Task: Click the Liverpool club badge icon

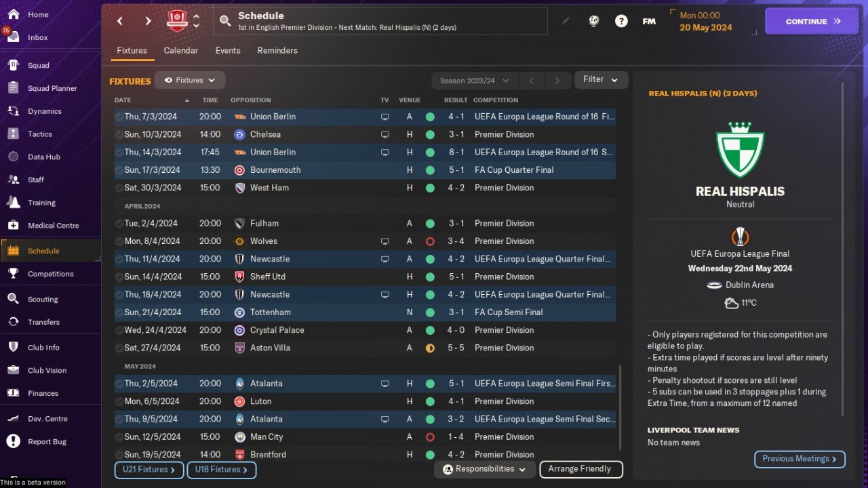Action: click(x=177, y=21)
